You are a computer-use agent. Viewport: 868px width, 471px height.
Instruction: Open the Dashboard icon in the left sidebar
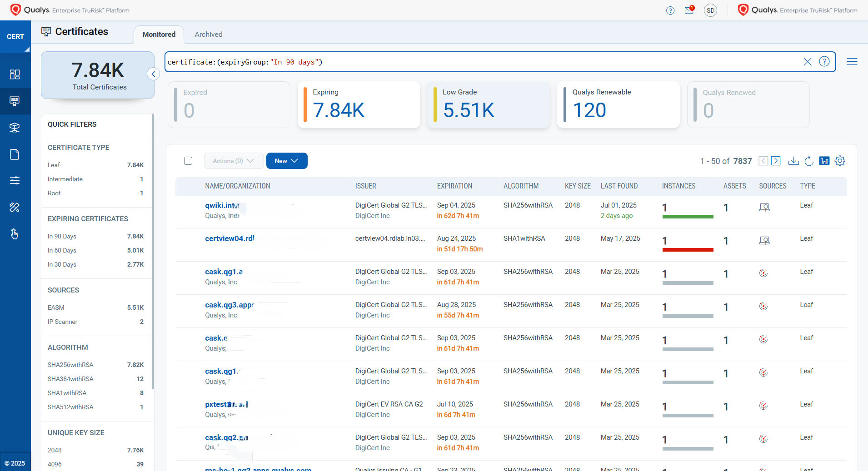click(x=15, y=74)
